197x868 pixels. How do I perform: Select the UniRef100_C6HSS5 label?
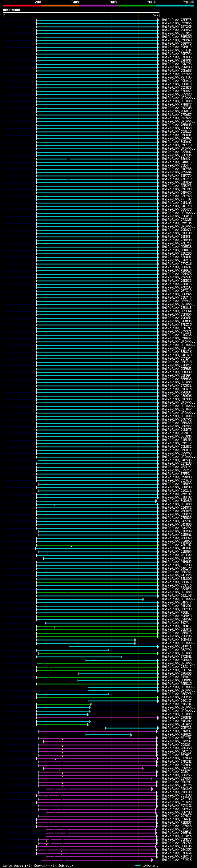pyautogui.click(x=177, y=423)
